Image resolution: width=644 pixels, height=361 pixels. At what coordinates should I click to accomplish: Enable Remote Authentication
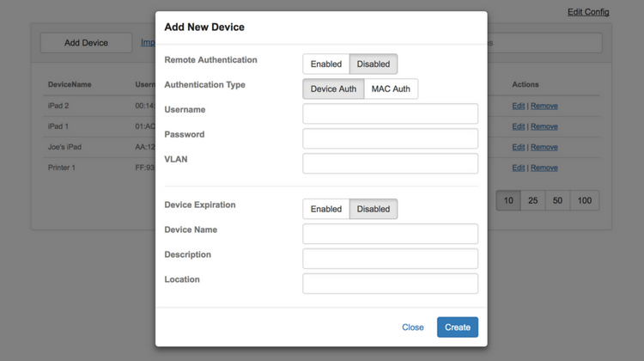326,64
